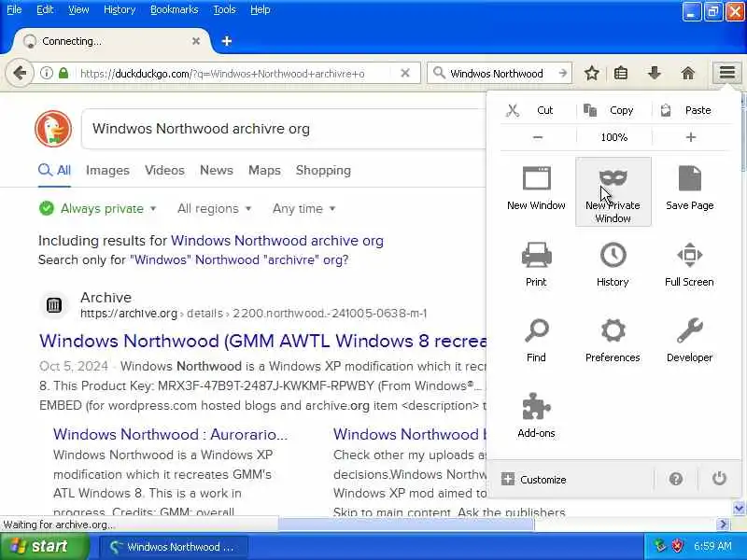Click the DuckDuckGo logo
The height and width of the screenshot is (560, 747).
point(53,129)
